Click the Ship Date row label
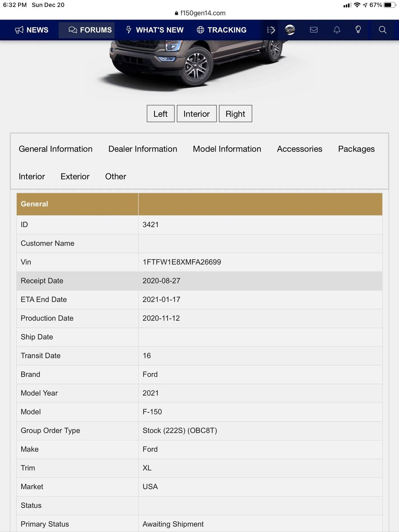This screenshot has height=532, width=399. pyautogui.click(x=37, y=337)
